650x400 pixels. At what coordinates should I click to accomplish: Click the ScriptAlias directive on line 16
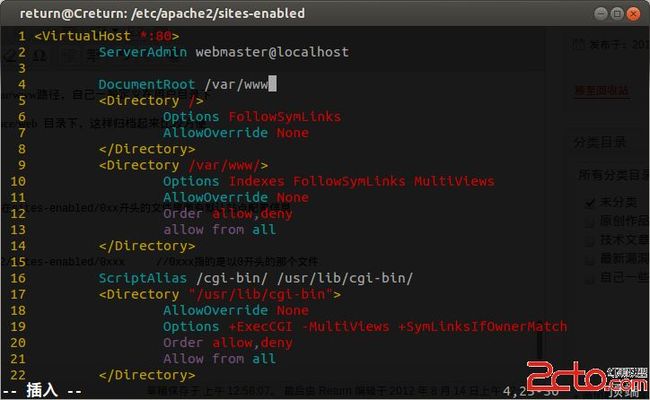pyautogui.click(x=143, y=278)
